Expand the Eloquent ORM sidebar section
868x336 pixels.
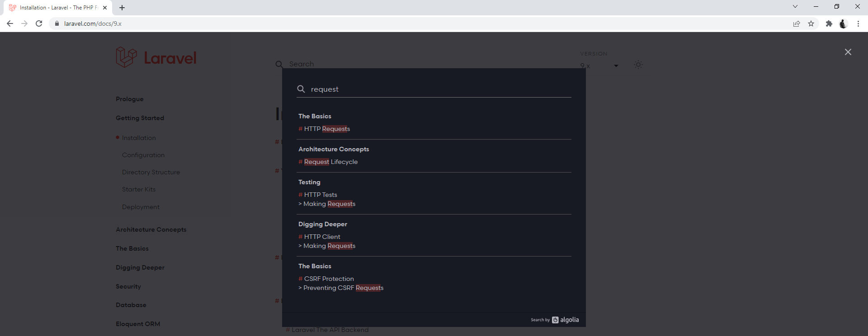tap(138, 324)
